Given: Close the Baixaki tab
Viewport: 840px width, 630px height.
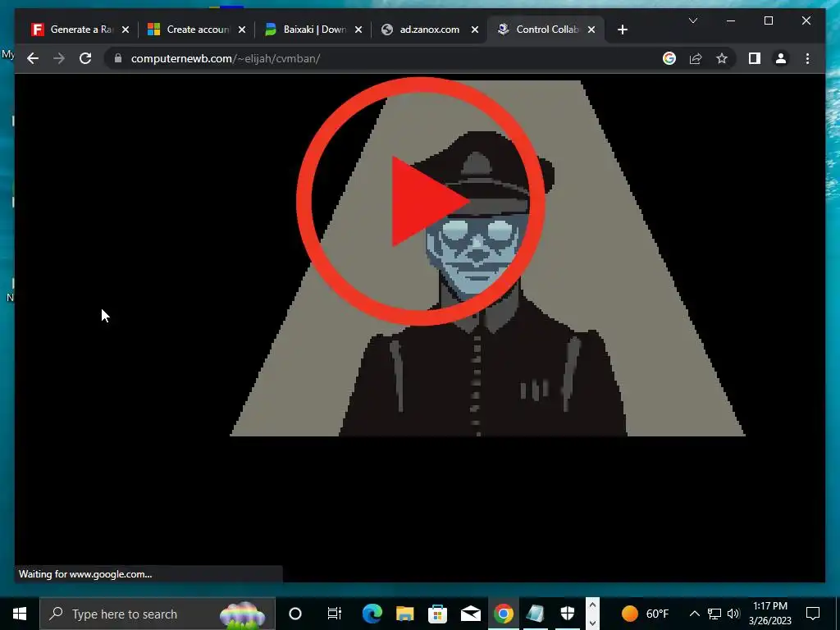Looking at the screenshot, I should [x=358, y=30].
